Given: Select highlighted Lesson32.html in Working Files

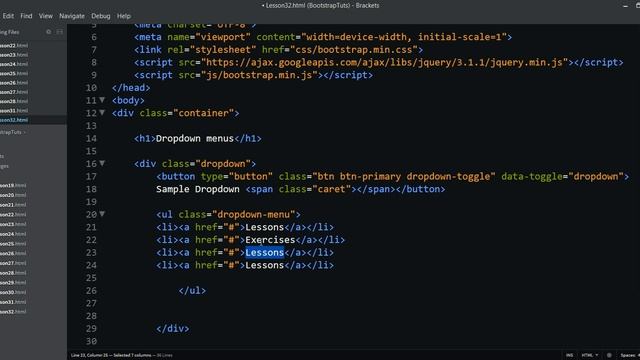Looking at the screenshot, I should 14,120.
